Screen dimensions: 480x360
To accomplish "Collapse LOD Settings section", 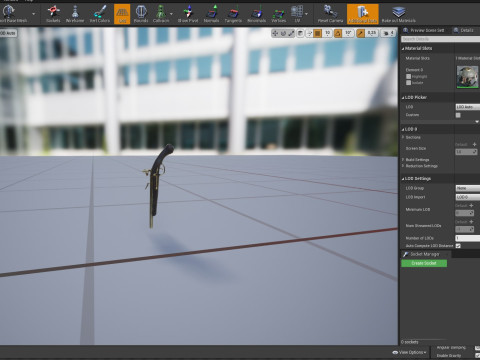I will coord(403,179).
